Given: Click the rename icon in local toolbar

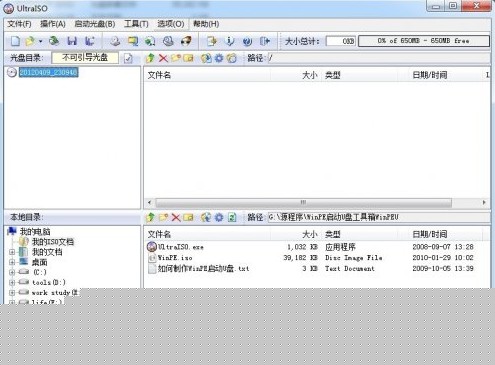Looking at the screenshot, I should (x=188, y=218).
